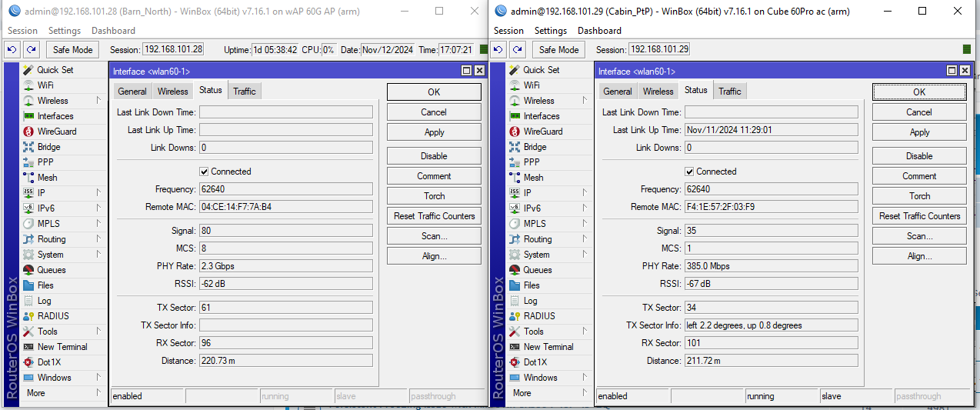This screenshot has height=410, width=980.
Task: Click Apply button in Cabin_PtP interface
Action: point(919,132)
